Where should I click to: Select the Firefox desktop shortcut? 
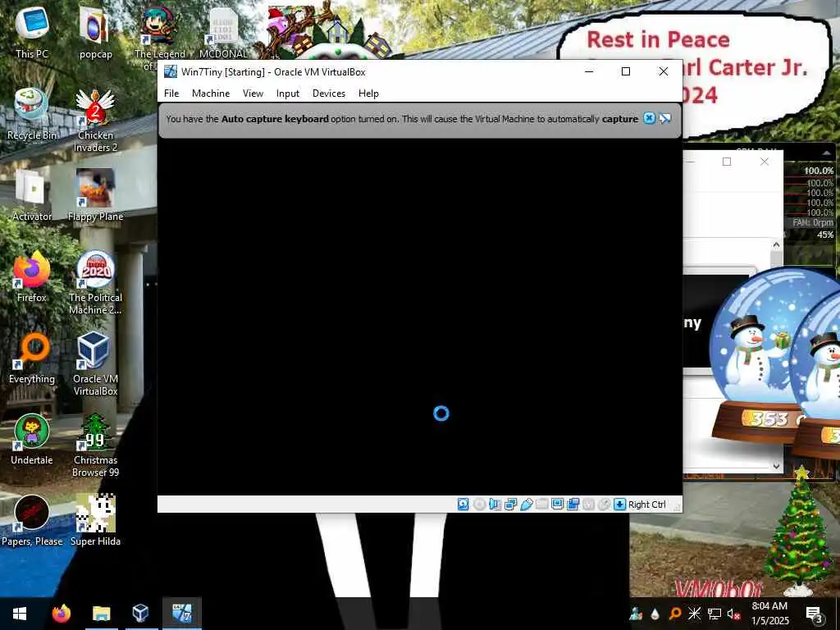[32, 276]
